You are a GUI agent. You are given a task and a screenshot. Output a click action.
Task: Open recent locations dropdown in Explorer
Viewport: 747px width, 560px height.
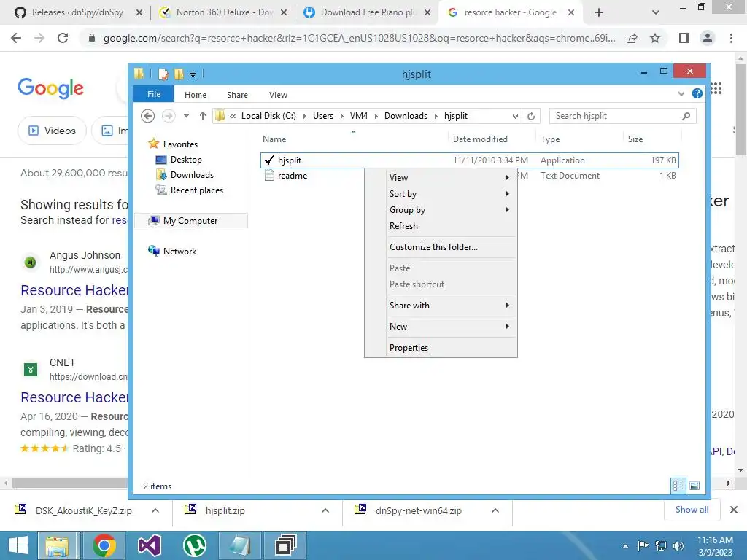coord(186,116)
